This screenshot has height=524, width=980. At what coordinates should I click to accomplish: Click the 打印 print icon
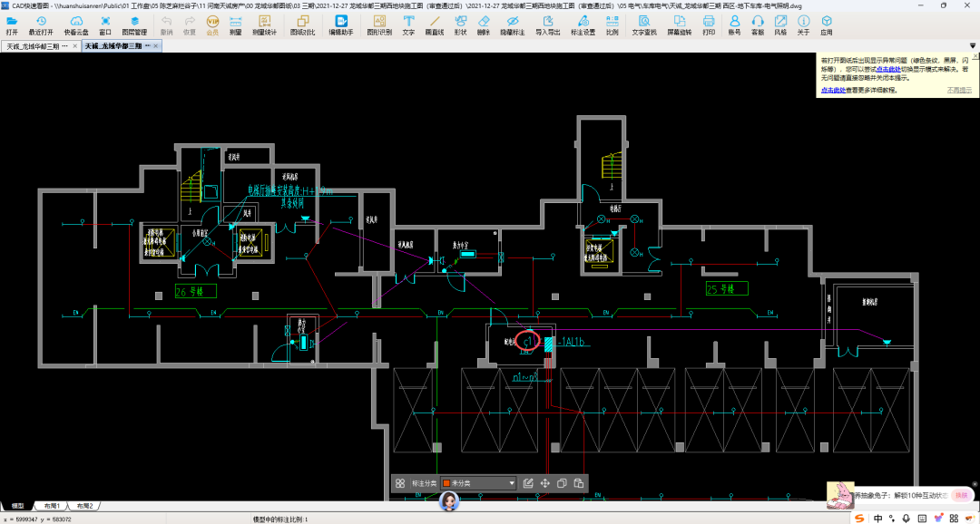pyautogui.click(x=709, y=25)
